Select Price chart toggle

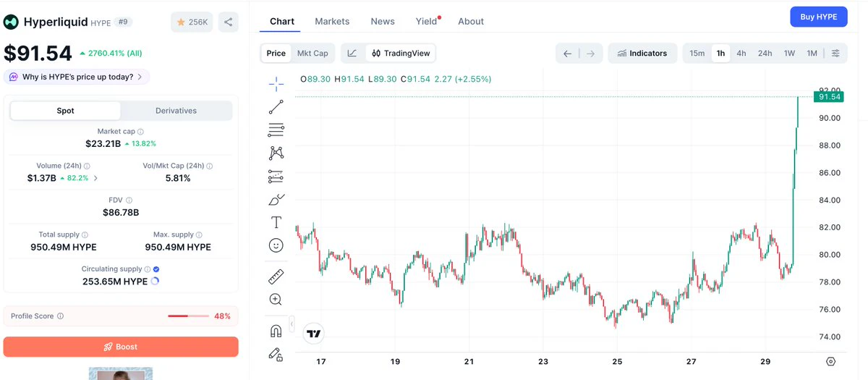pos(276,53)
